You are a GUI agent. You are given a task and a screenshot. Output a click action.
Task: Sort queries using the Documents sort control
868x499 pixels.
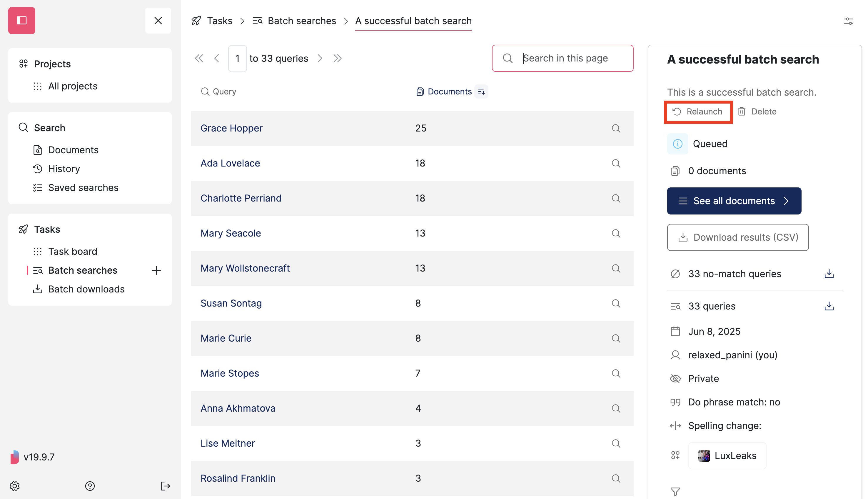pos(481,92)
